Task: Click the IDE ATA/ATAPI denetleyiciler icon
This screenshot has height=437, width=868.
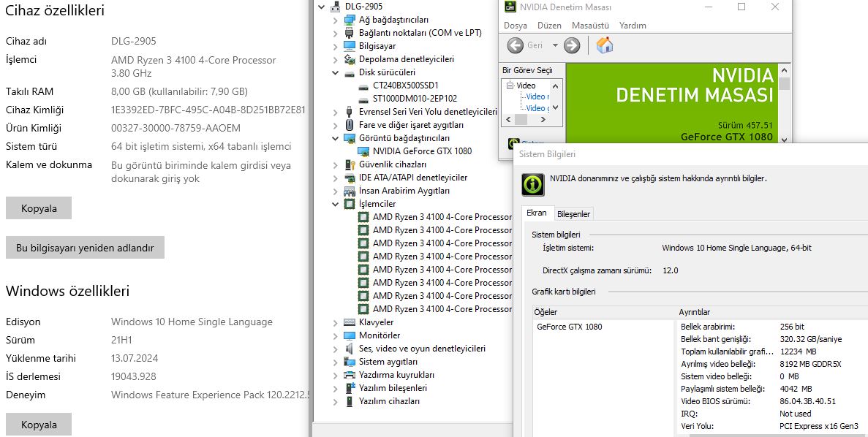Action: [x=350, y=178]
